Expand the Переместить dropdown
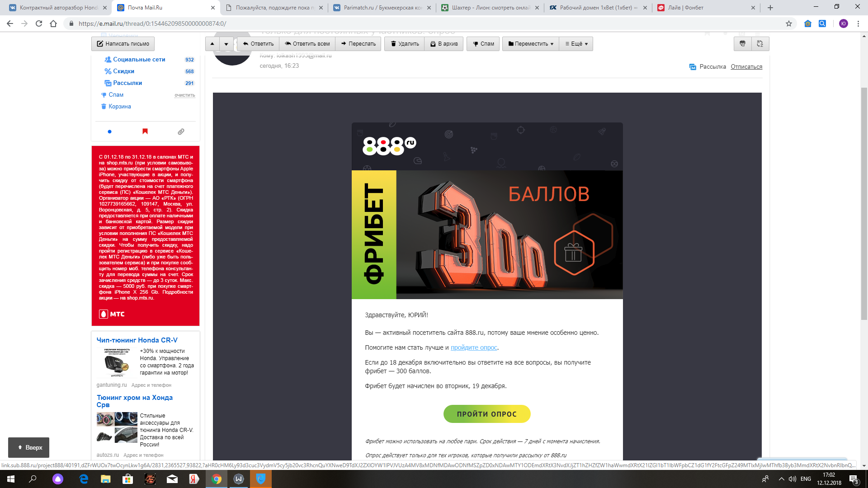Image resolution: width=868 pixels, height=488 pixels. pyautogui.click(x=530, y=44)
